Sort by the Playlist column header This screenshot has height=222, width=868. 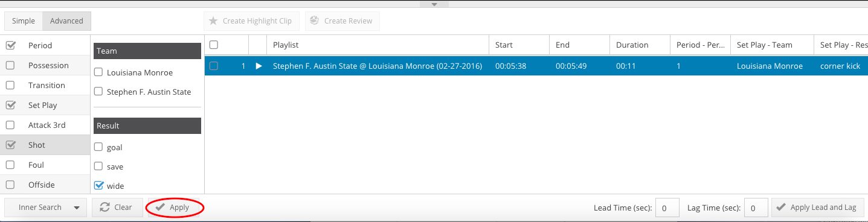tap(378, 45)
